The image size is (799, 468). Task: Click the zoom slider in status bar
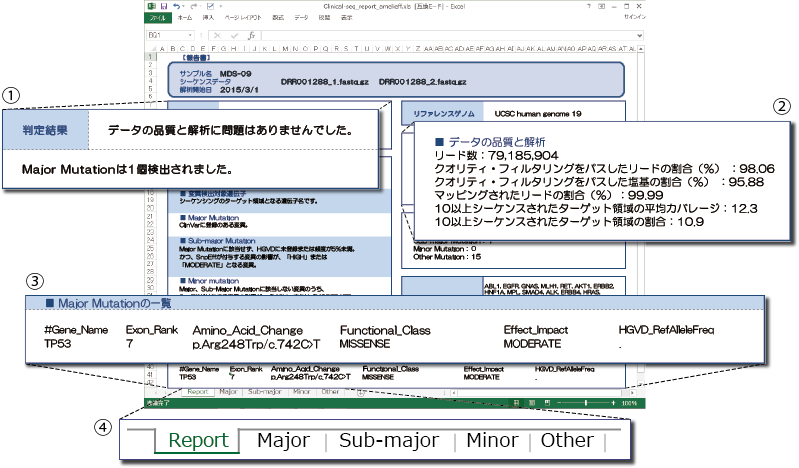click(x=585, y=403)
